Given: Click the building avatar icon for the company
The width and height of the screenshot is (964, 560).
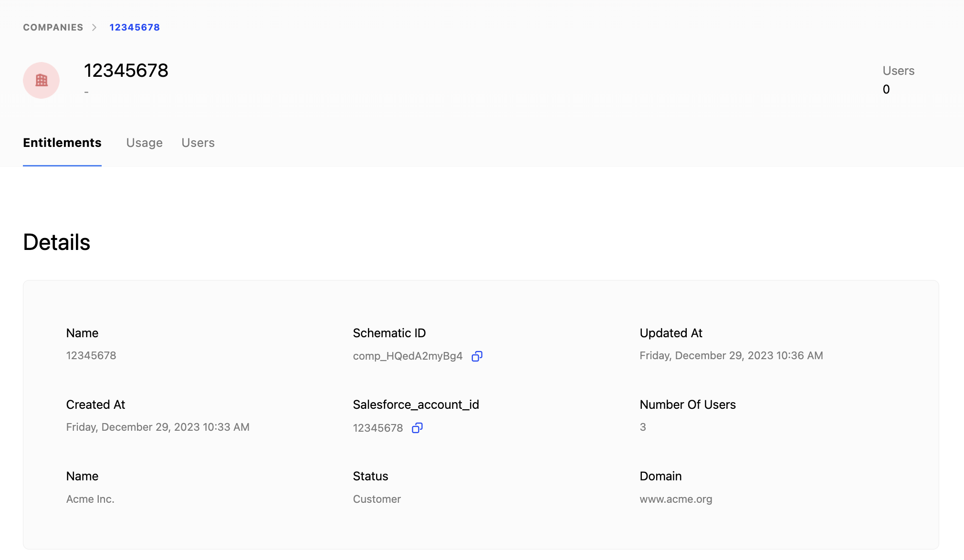Looking at the screenshot, I should [41, 80].
